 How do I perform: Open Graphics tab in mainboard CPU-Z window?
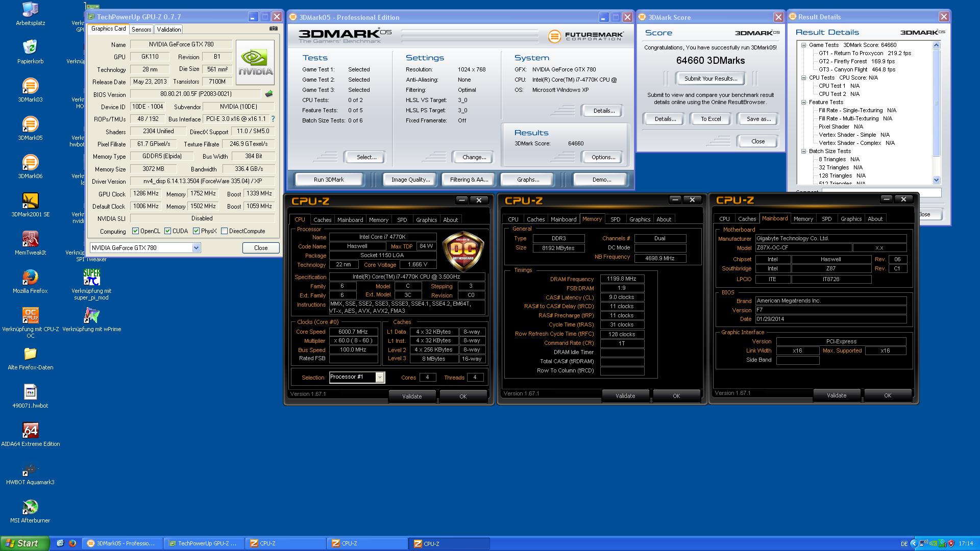(x=851, y=219)
